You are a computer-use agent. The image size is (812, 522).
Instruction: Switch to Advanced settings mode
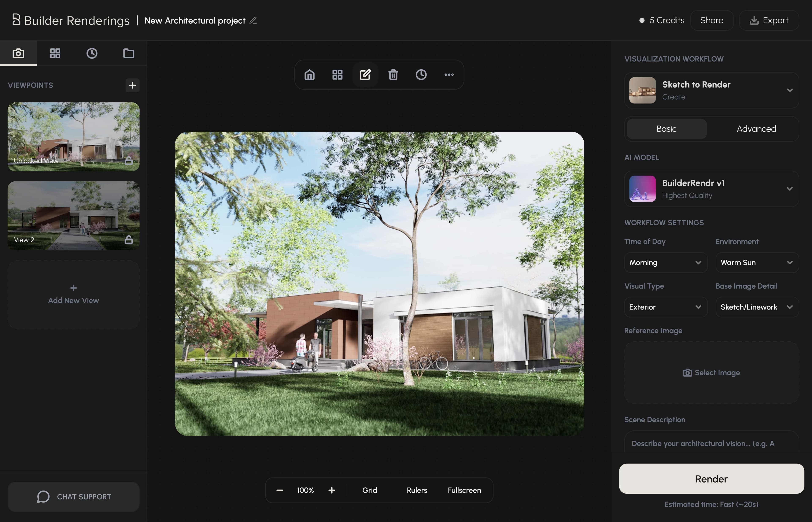pyautogui.click(x=756, y=129)
